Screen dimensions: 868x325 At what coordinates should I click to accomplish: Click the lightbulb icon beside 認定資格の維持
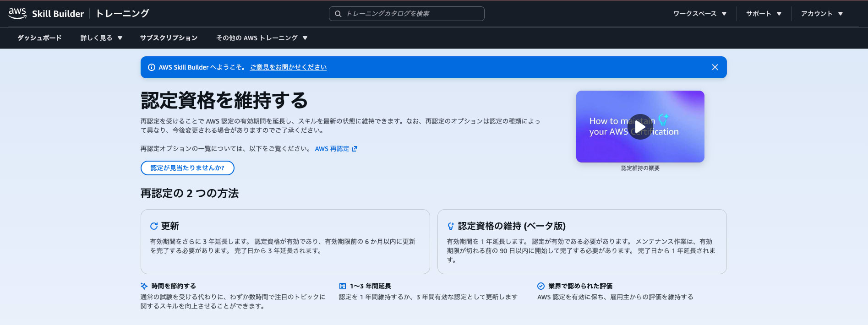pyautogui.click(x=451, y=226)
